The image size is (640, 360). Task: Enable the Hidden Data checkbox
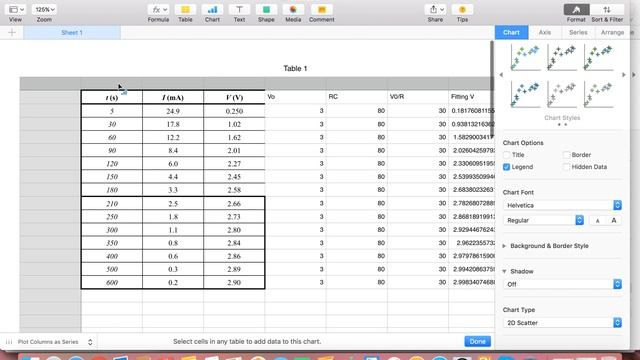pos(566,167)
